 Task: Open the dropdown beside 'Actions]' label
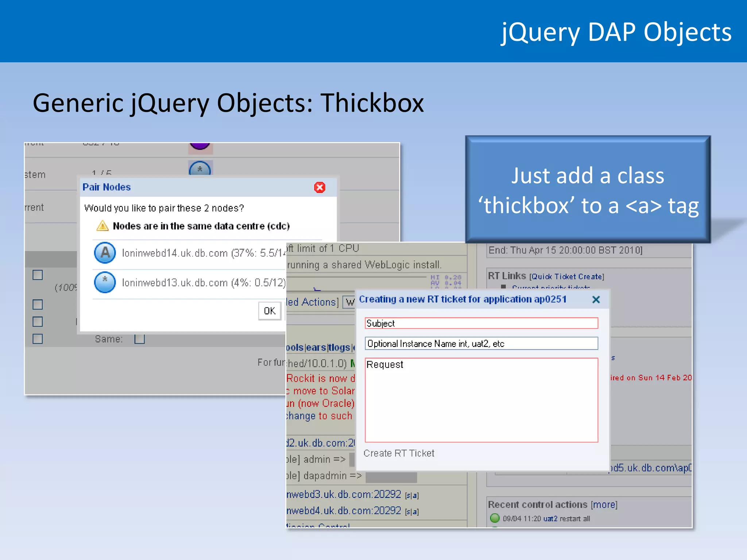349,302
